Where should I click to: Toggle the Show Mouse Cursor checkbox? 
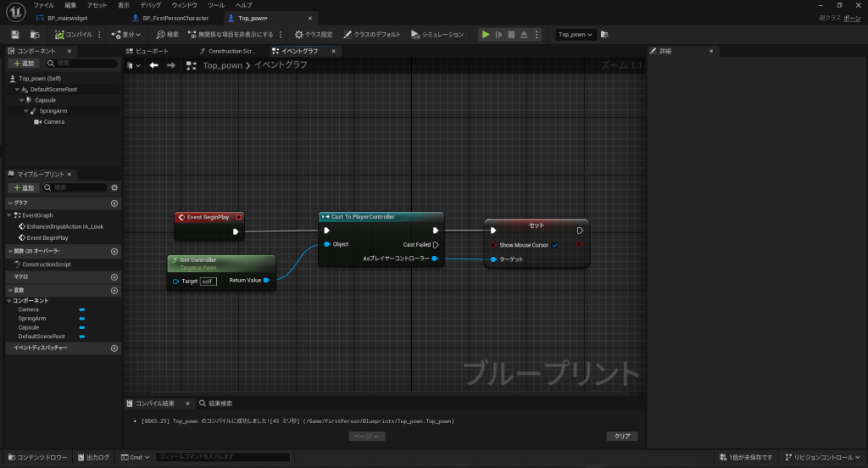coord(554,245)
